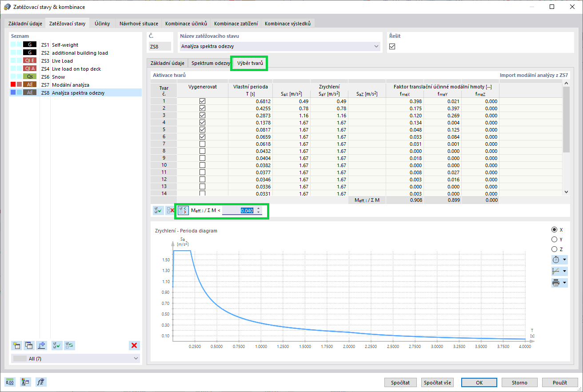Viewport: 583px width, 392px height.
Task: Open the Spektrum odezvy tab
Action: (x=210, y=63)
